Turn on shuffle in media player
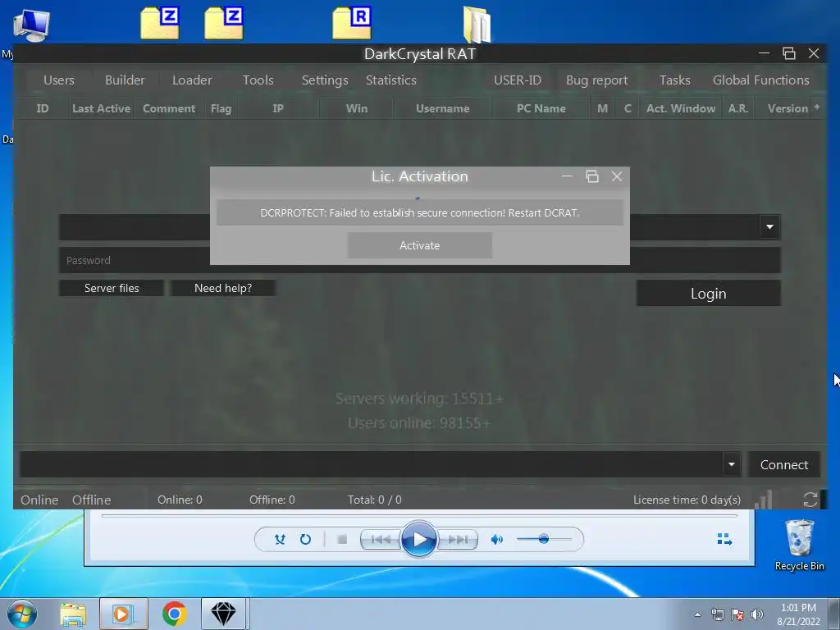 click(x=280, y=540)
